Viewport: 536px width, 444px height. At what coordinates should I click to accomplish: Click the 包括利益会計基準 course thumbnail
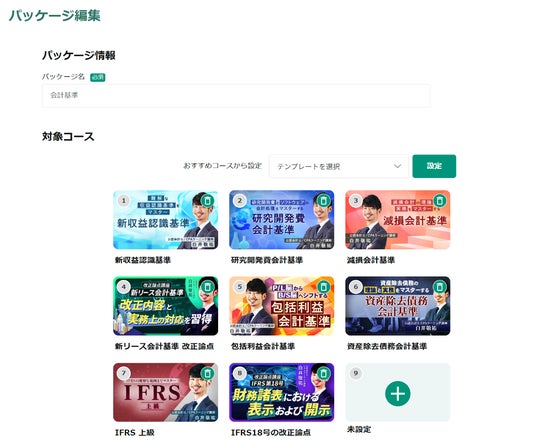pos(282,306)
